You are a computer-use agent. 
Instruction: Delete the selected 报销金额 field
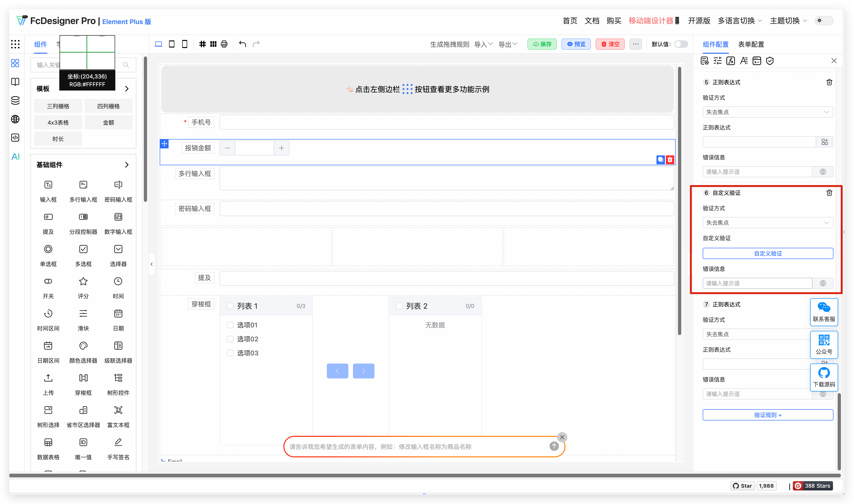670,160
